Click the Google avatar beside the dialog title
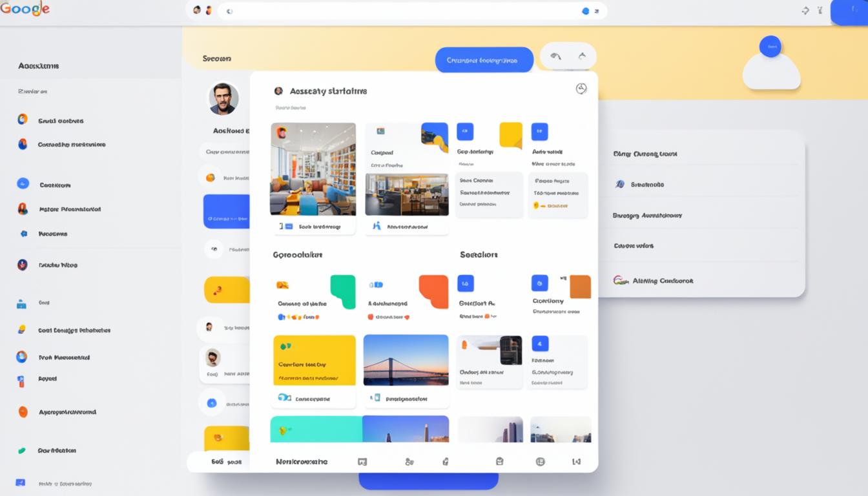This screenshot has width=868, height=496. (x=278, y=90)
